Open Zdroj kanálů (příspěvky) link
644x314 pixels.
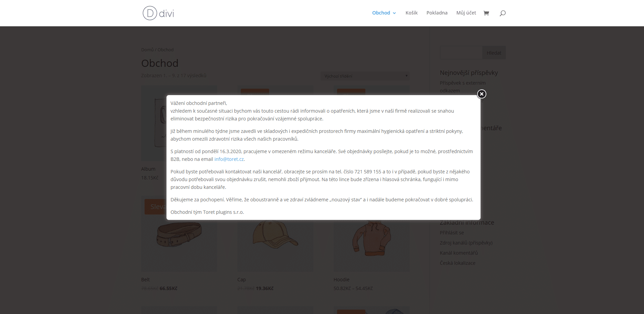466,243
